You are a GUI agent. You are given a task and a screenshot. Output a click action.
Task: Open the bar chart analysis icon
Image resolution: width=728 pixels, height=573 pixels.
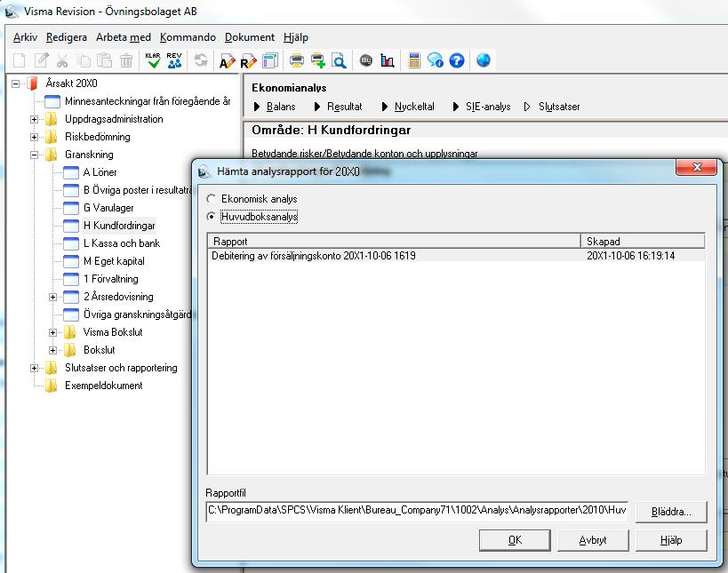point(388,60)
